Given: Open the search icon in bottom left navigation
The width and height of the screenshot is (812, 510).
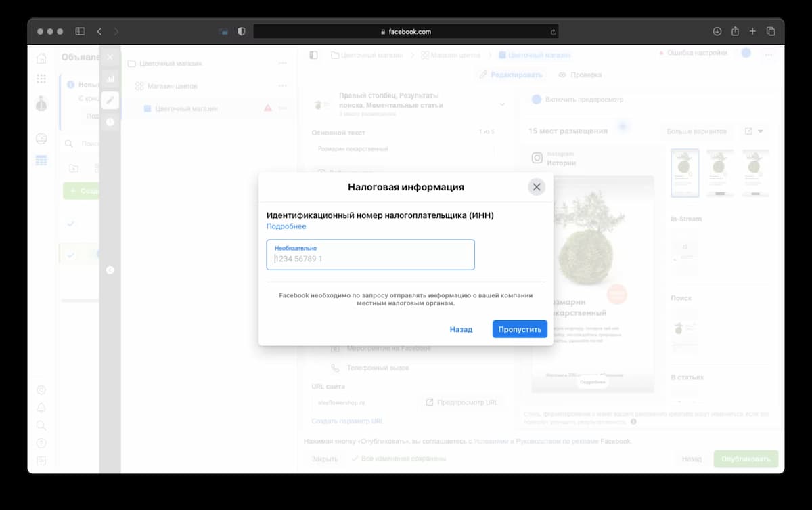Looking at the screenshot, I should 41,425.
